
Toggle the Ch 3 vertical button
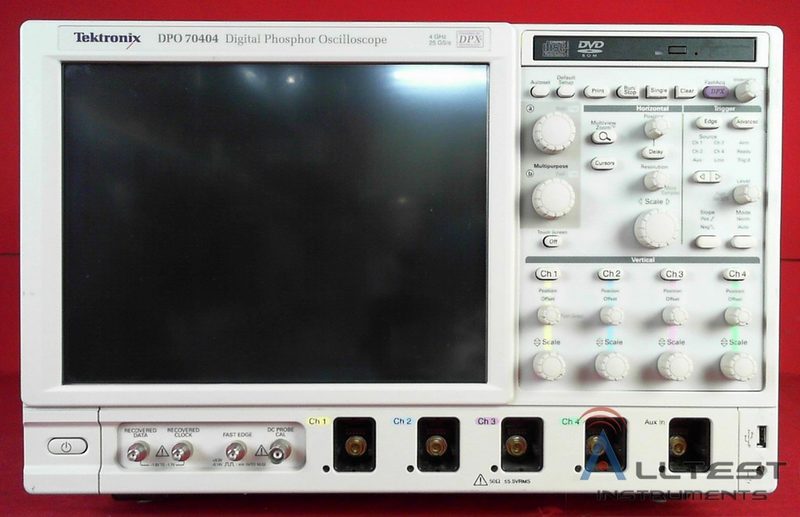click(673, 274)
